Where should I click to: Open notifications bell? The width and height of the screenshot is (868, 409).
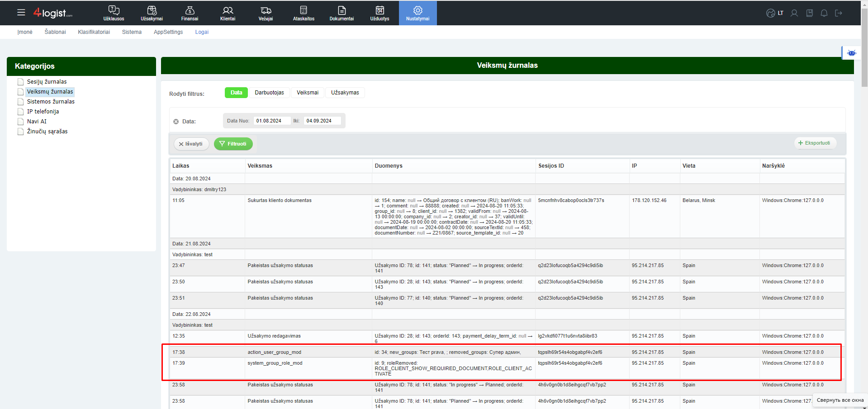click(824, 13)
